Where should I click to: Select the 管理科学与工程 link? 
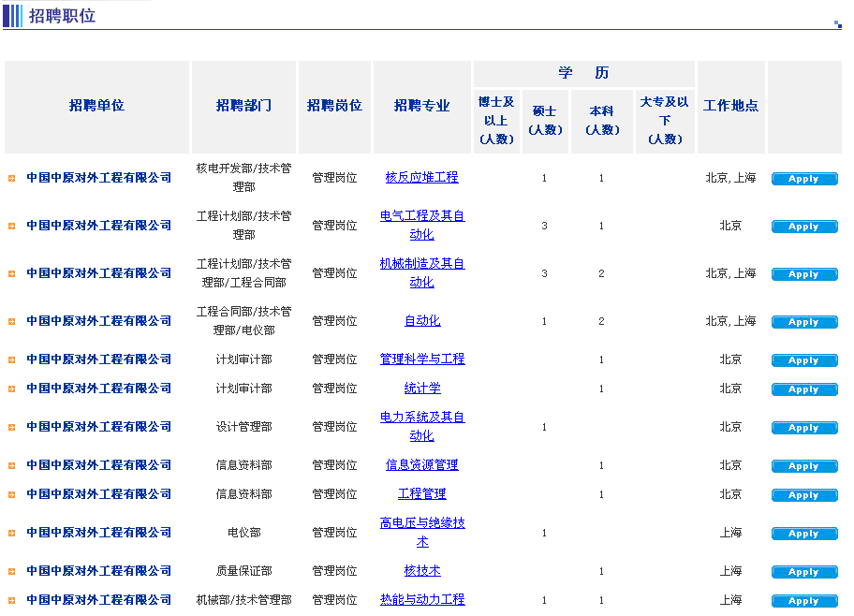click(x=421, y=359)
